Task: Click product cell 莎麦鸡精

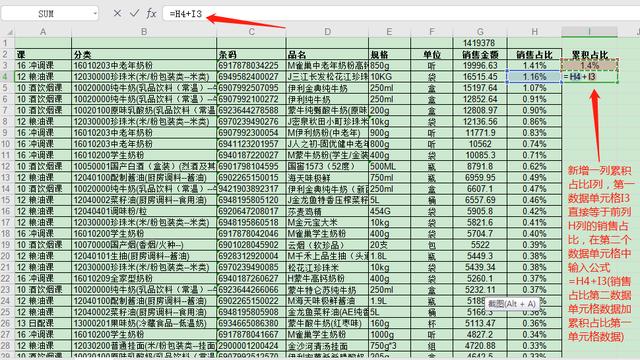Action: pyautogui.click(x=327, y=211)
